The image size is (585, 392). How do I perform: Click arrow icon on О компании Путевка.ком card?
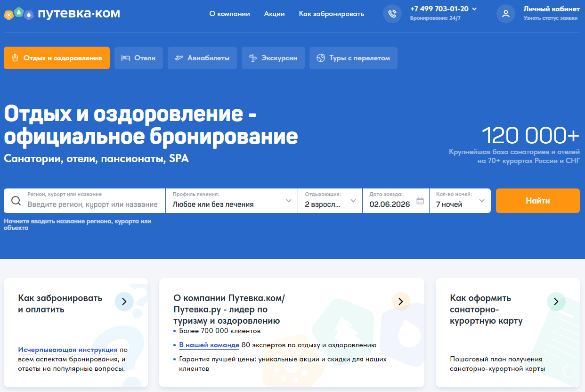(401, 302)
